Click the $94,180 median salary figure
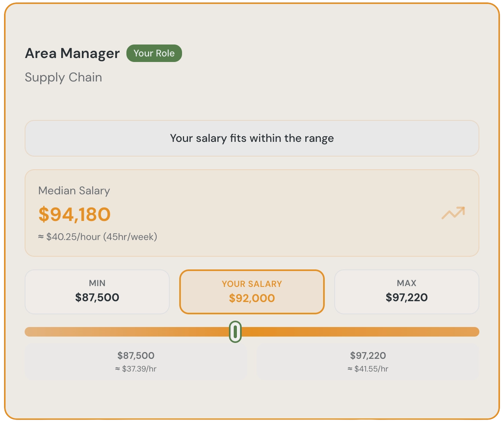This screenshot has height=422, width=504. tap(74, 214)
